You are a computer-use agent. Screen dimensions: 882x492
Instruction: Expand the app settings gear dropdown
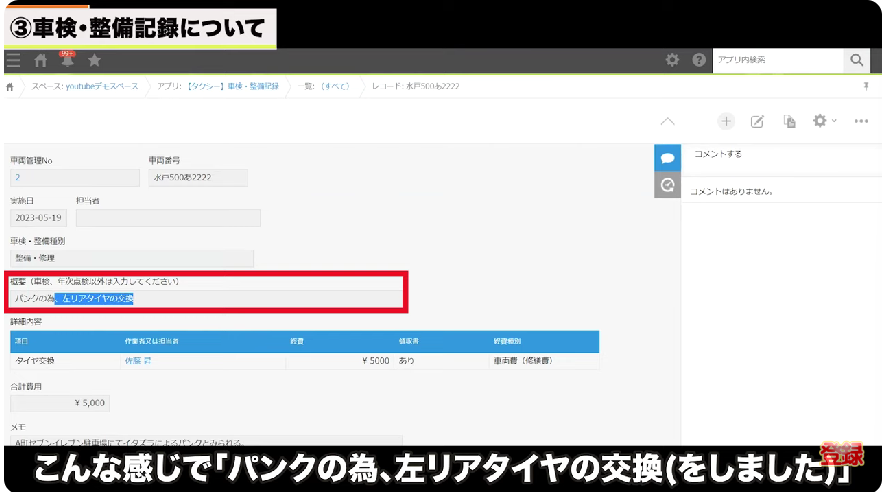click(x=824, y=121)
